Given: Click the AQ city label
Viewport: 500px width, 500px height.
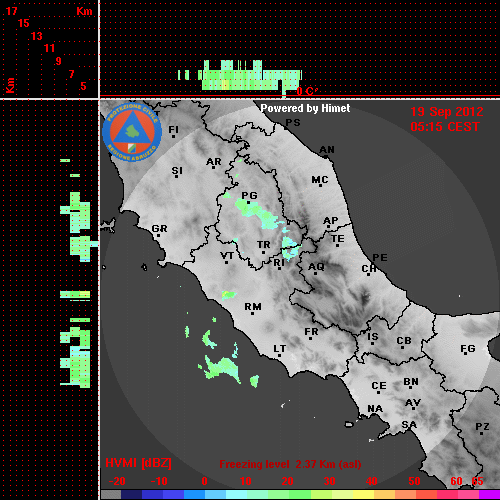Looking at the screenshot, I should click(x=316, y=266).
